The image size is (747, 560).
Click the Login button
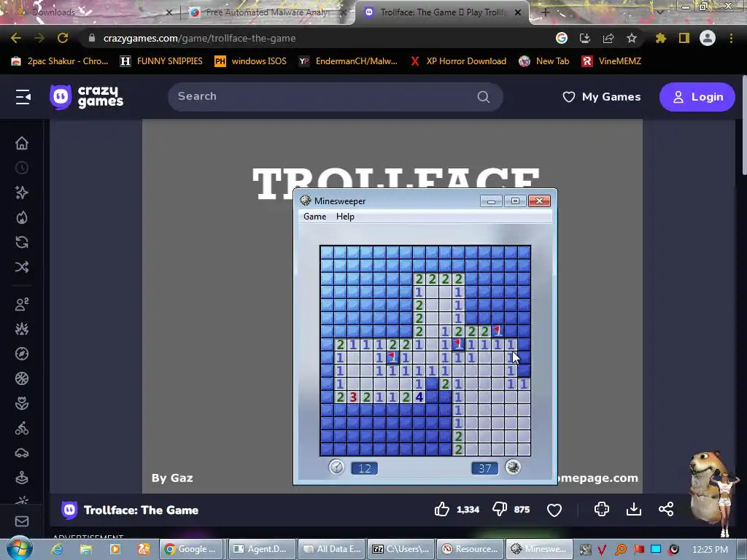pos(697,97)
